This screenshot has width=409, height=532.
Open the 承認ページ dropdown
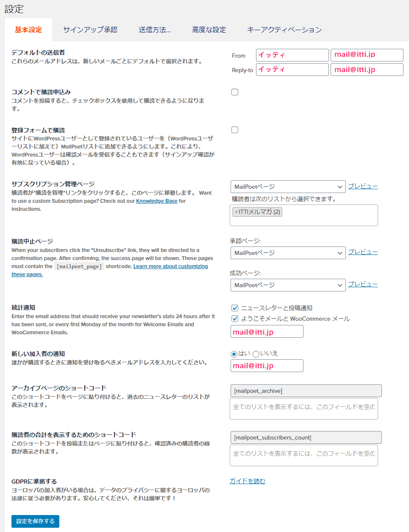(288, 253)
